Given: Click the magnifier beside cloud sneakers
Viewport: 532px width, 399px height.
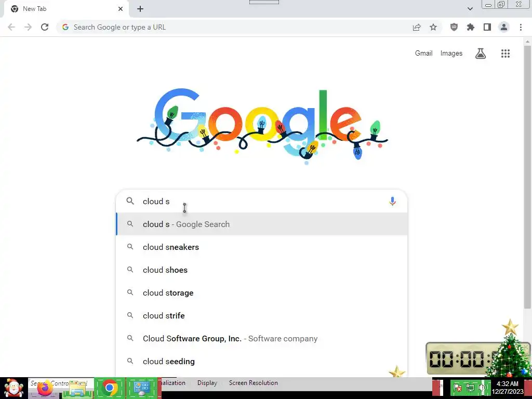Looking at the screenshot, I should click(130, 247).
